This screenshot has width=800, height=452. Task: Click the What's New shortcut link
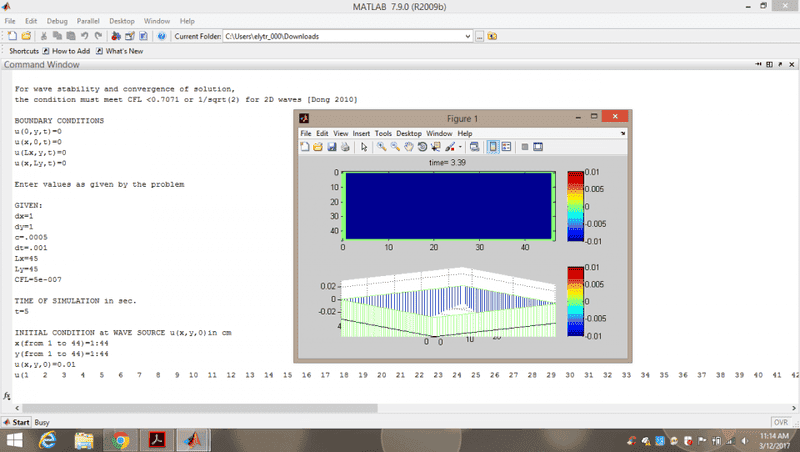tap(123, 51)
